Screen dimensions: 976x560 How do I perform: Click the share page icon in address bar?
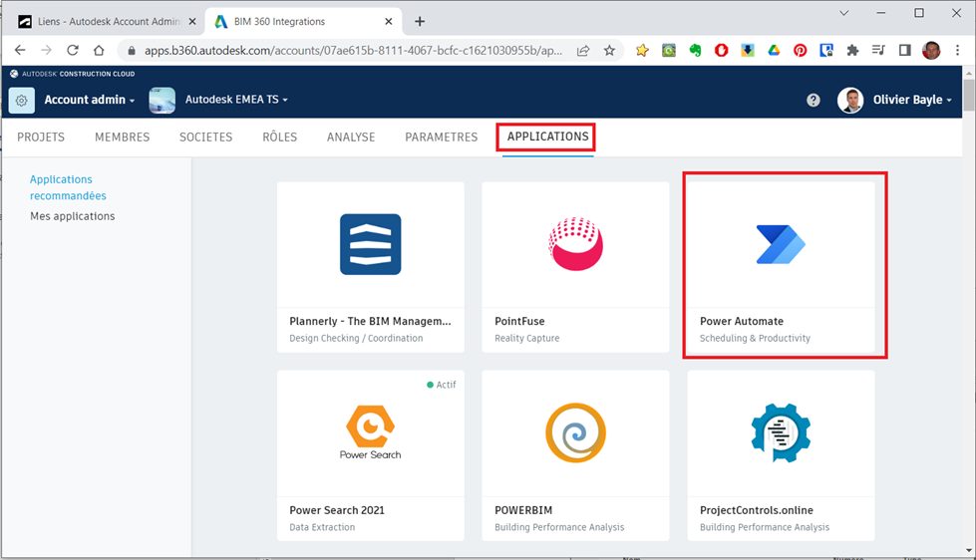coord(583,51)
